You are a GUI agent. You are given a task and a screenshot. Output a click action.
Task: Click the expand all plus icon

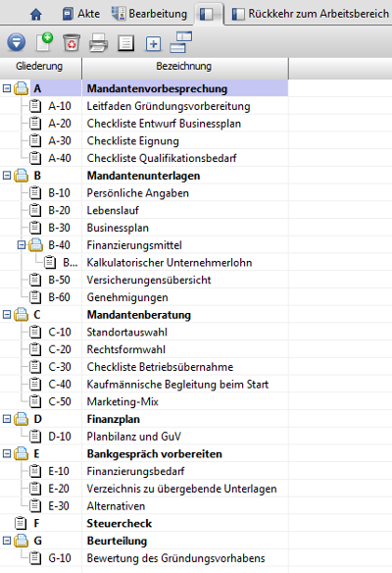(153, 44)
